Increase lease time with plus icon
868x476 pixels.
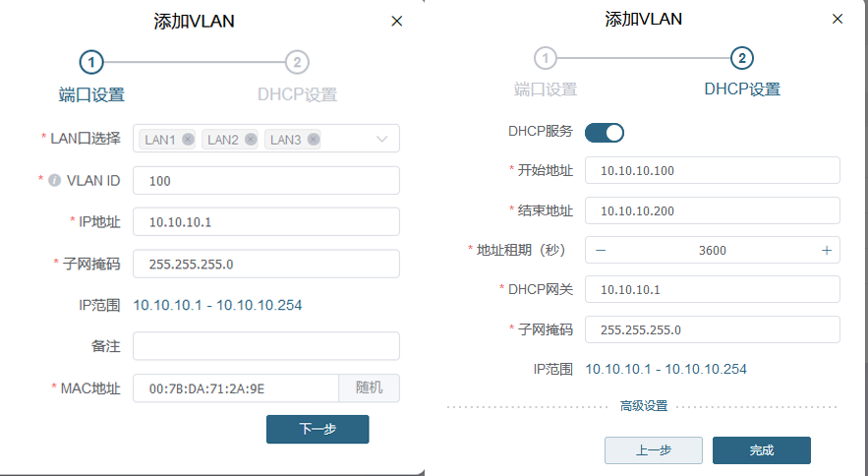(826, 250)
